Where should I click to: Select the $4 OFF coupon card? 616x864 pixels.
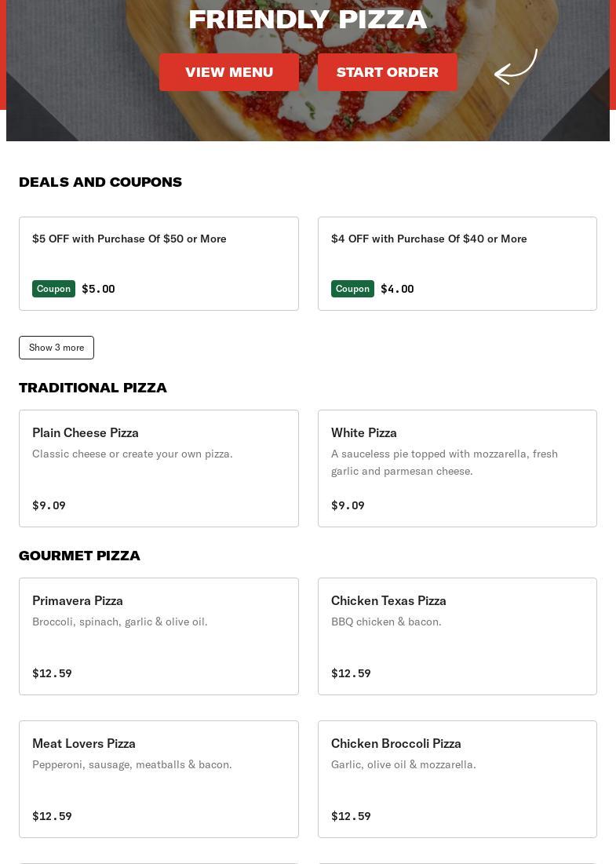(457, 264)
